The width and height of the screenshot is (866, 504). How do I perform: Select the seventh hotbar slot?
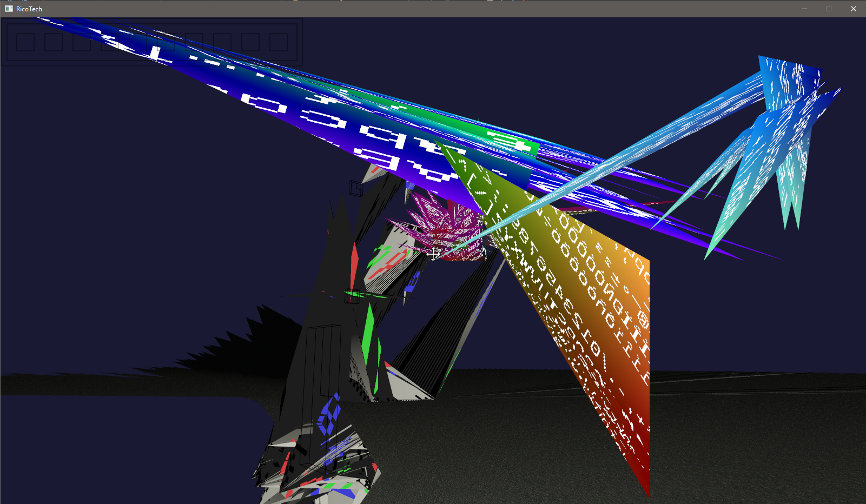194,42
